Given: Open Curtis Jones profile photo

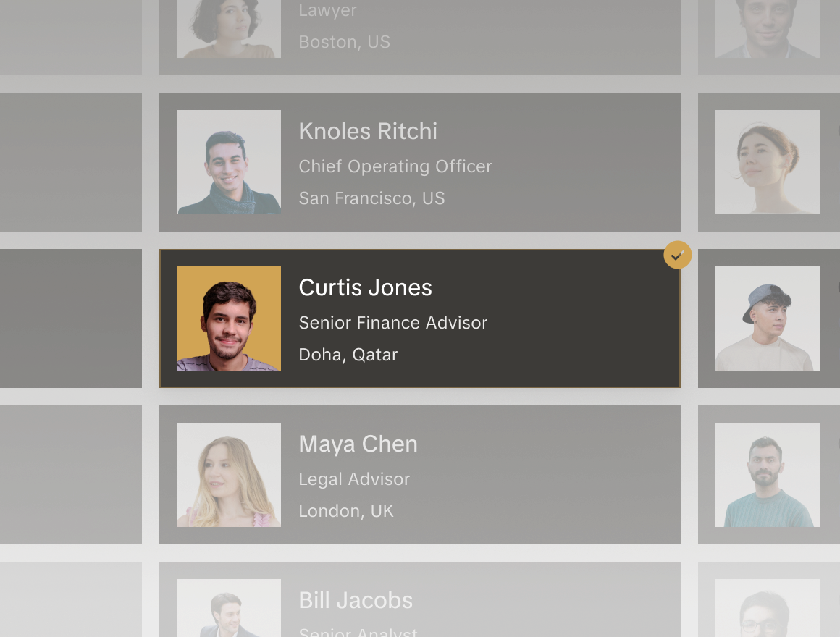Looking at the screenshot, I should click(229, 318).
